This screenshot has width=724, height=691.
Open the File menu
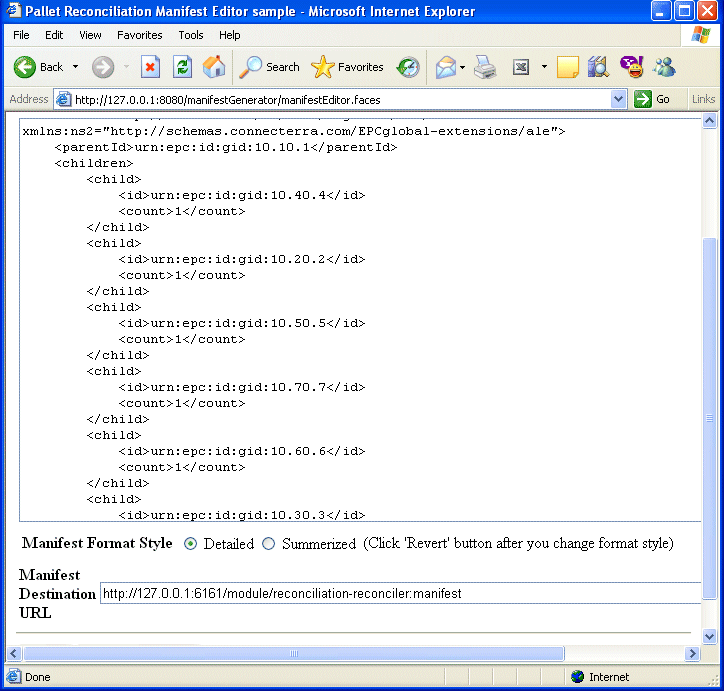pos(21,35)
